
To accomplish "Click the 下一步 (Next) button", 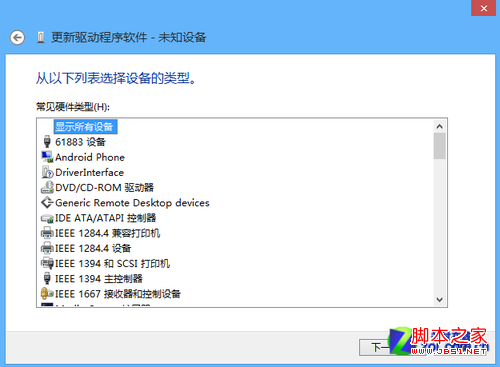I will 392,348.
